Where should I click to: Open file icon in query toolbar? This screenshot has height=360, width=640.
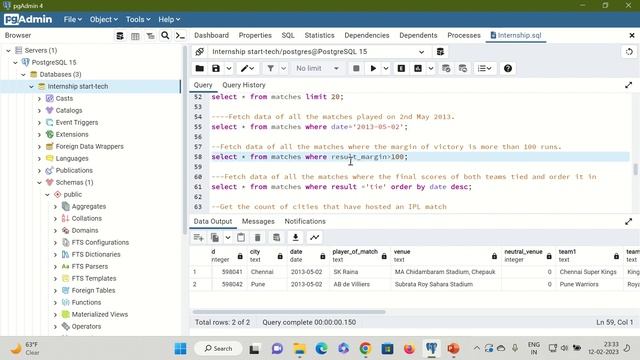[x=200, y=69]
